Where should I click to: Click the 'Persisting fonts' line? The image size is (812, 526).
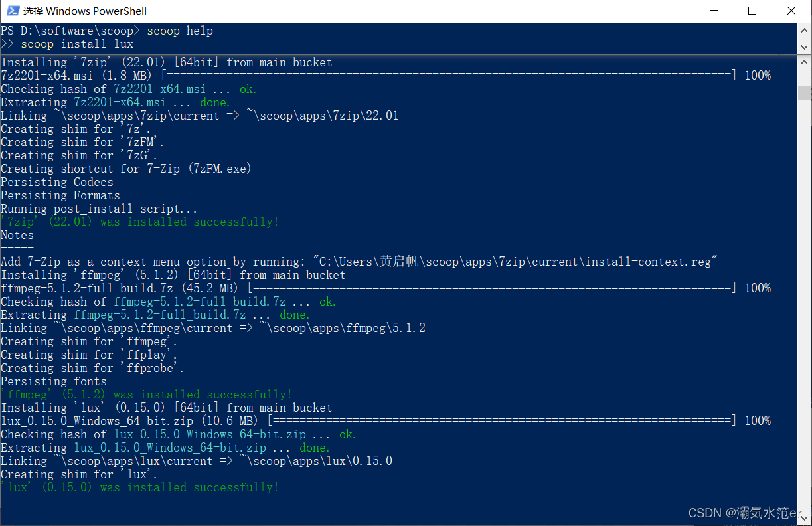(53, 381)
